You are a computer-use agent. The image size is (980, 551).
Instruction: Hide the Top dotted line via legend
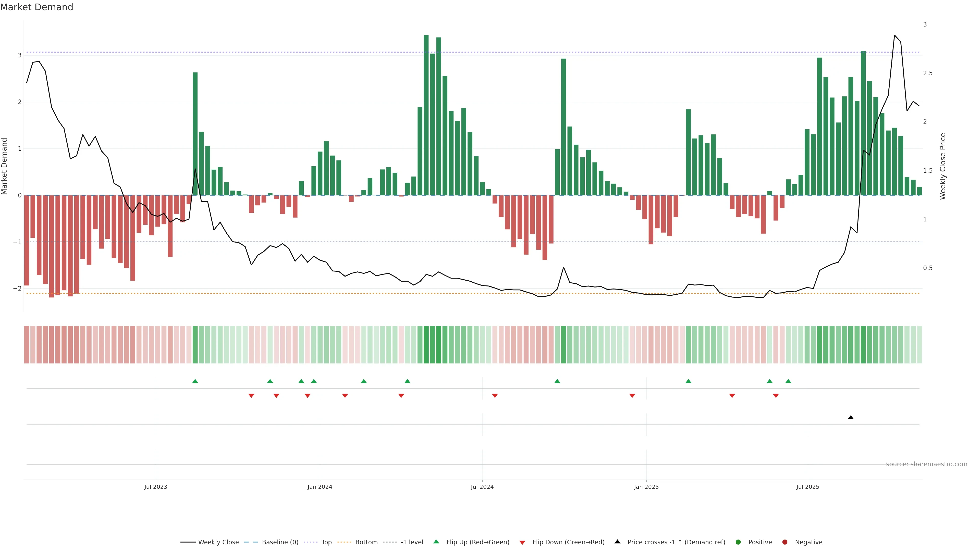coord(326,542)
